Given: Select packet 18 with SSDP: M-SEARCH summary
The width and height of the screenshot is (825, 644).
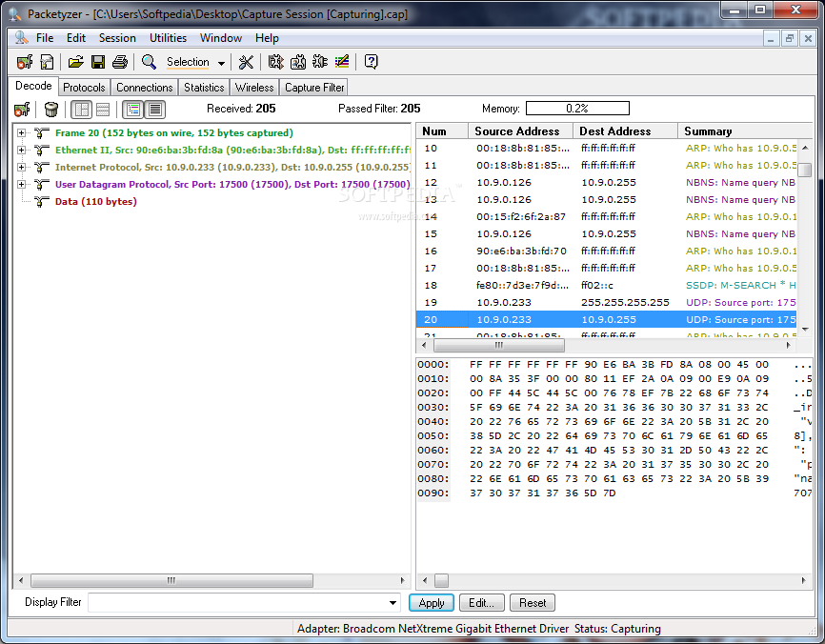Looking at the screenshot, I should coord(606,285).
